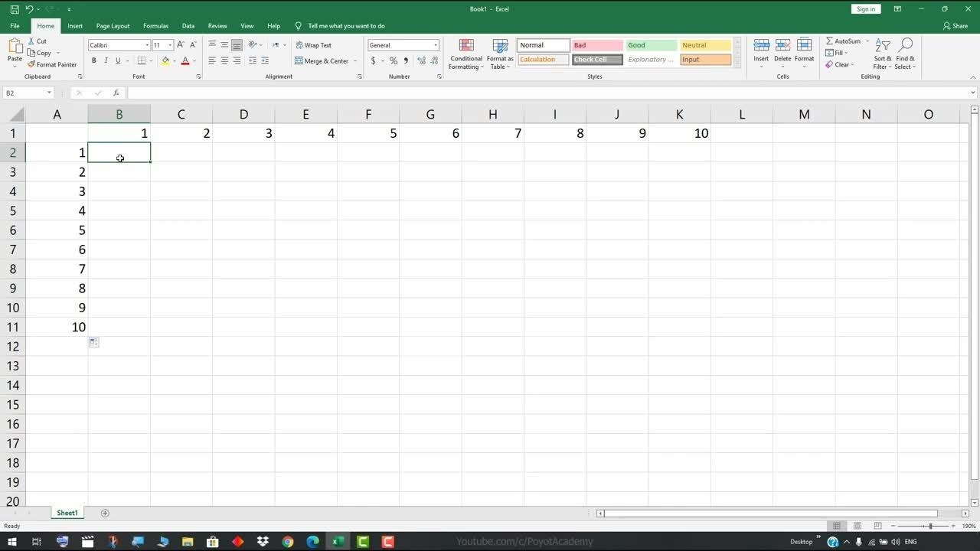The width and height of the screenshot is (980, 551).
Task: Open the Formulas ribbon tab
Action: [x=155, y=26]
